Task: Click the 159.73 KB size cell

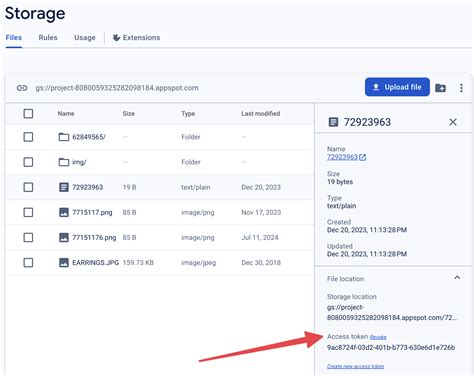Action: 138,263
